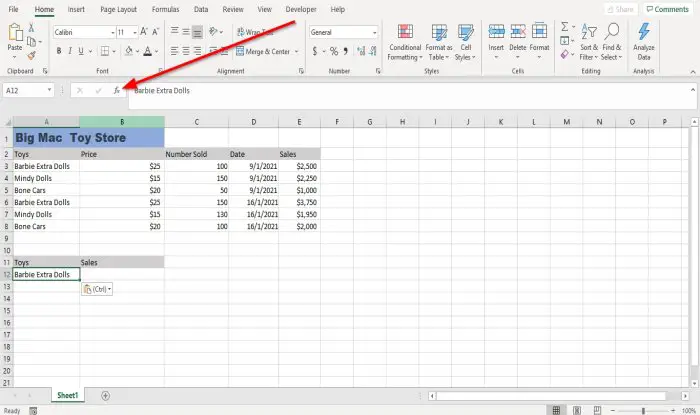This screenshot has height=415, width=700.
Task: Select the Big Mac Toy Store title cell
Action: pyautogui.click(x=89, y=138)
